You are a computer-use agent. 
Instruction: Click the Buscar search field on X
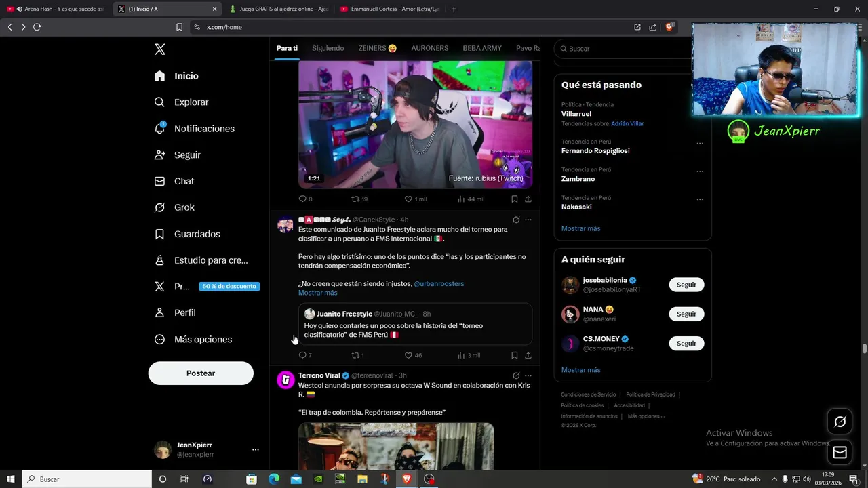point(624,49)
